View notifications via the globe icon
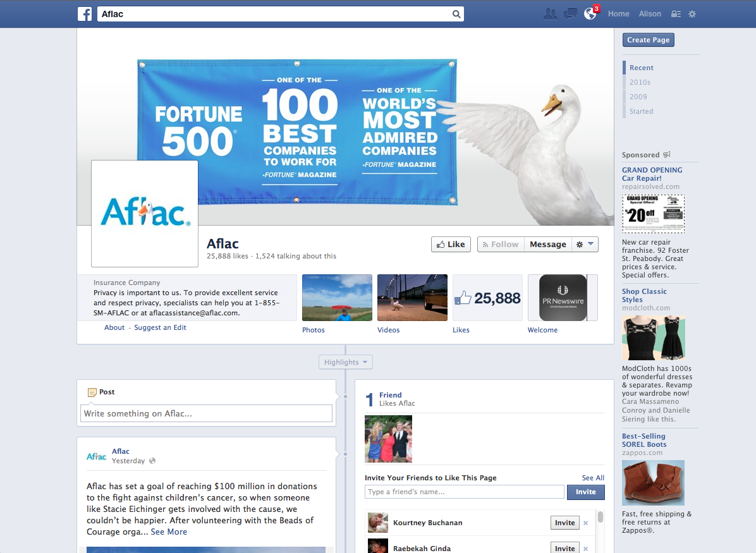756x553 pixels. (x=589, y=13)
